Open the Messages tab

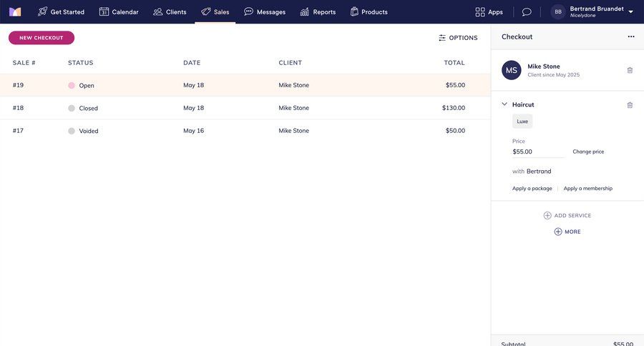[x=265, y=12]
